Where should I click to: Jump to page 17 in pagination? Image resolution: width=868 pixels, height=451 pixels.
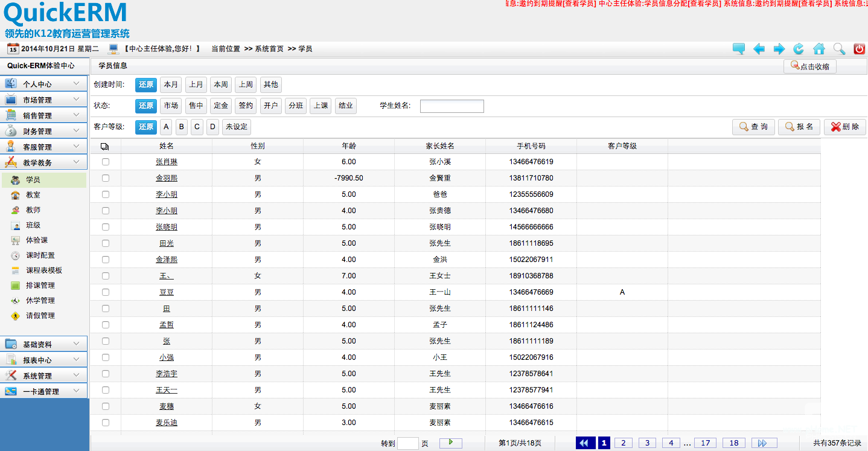point(705,443)
